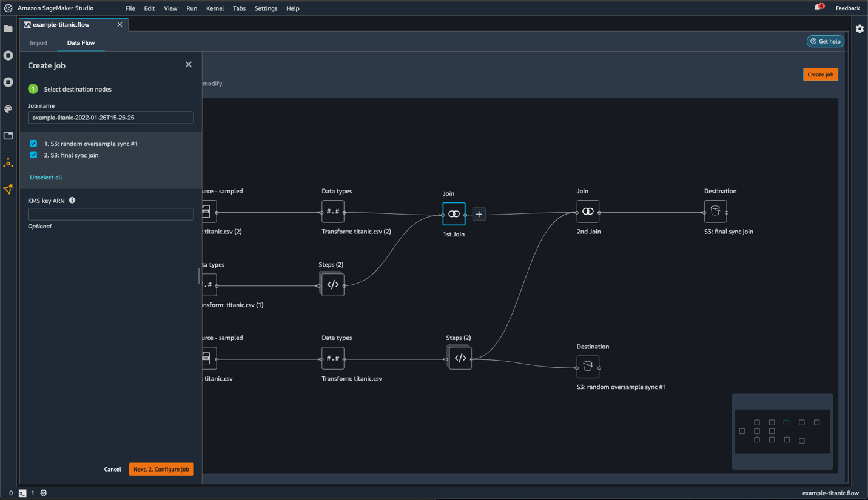This screenshot has height=500, width=868.
Task: Select the Data types node above Transform: titanic.csv
Action: (333, 358)
